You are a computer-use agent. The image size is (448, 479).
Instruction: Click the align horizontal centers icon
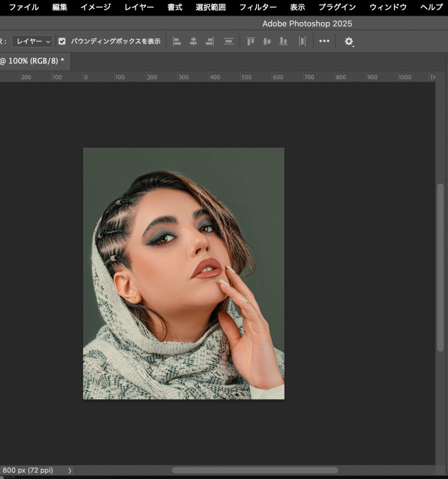(x=193, y=41)
